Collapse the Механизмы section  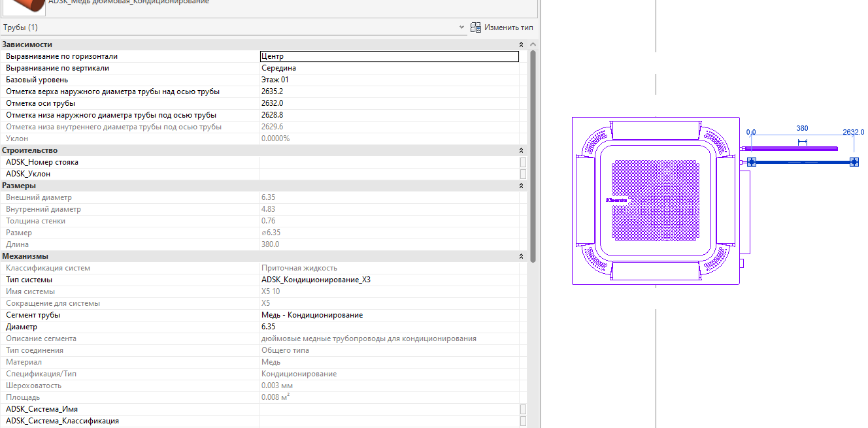(521, 256)
